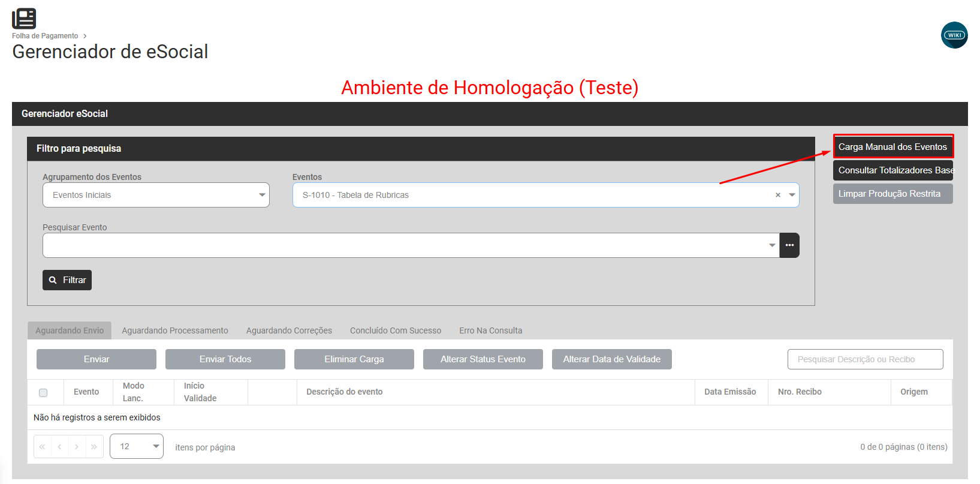
Task: Open the Eventos dropdown arrow
Action: coord(792,195)
